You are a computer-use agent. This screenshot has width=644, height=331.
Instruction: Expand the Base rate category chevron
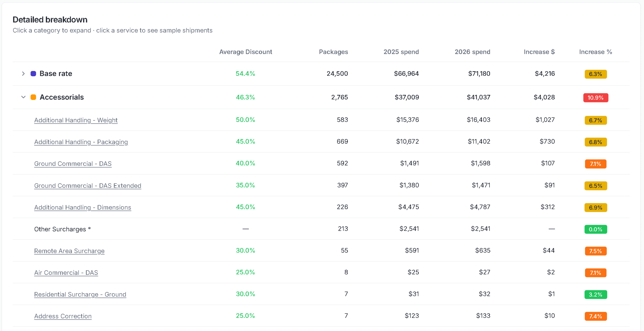click(x=23, y=73)
